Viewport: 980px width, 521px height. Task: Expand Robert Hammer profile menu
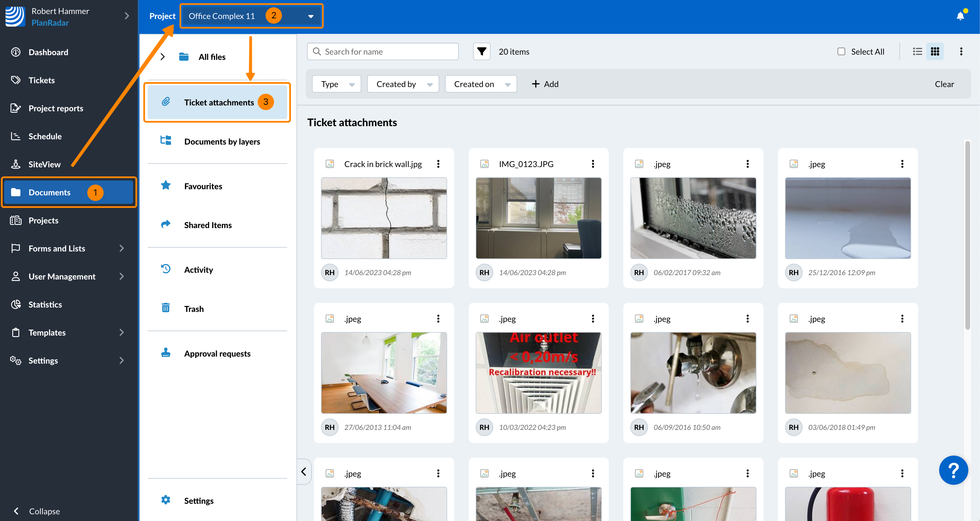tap(127, 16)
